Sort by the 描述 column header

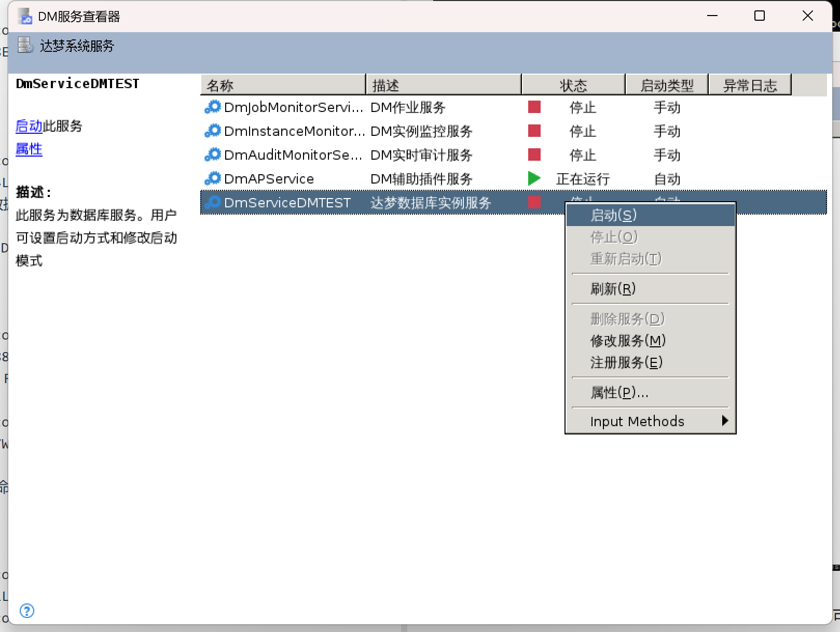pos(444,85)
